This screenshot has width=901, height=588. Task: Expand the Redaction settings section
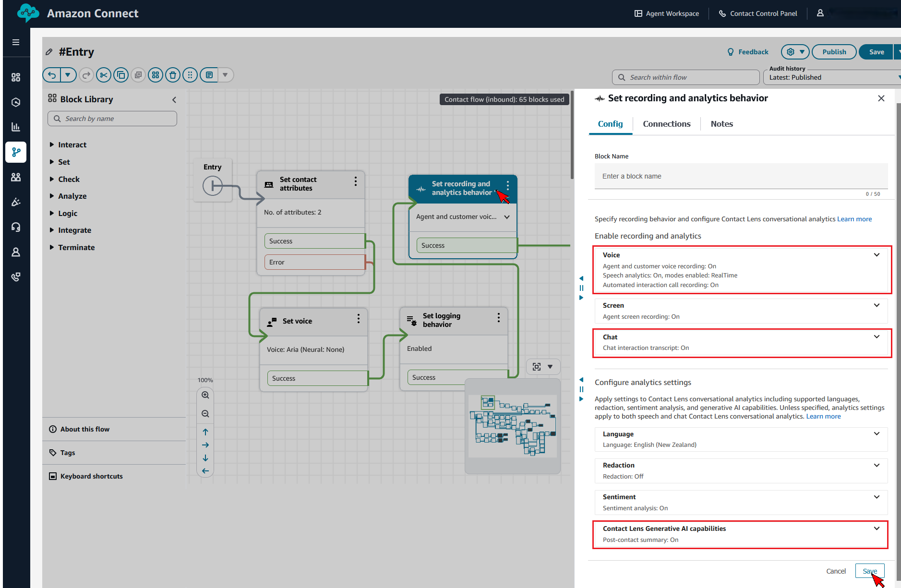point(877,465)
